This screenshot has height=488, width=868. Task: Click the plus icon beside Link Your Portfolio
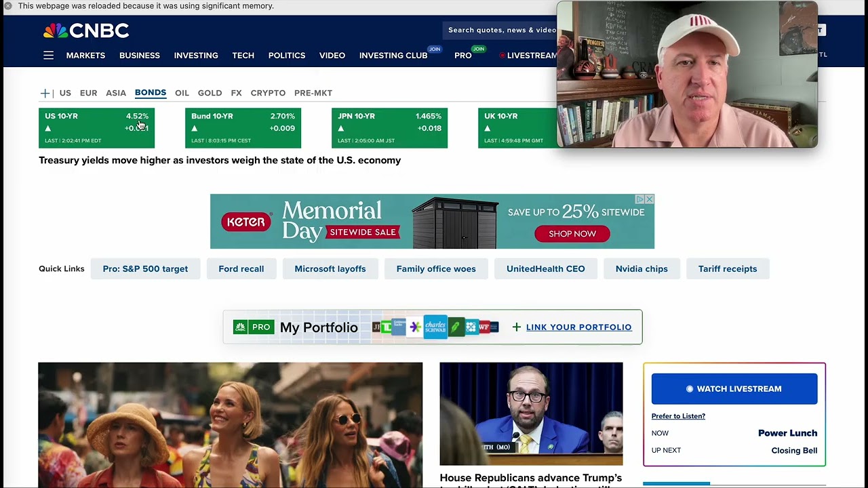pyautogui.click(x=517, y=327)
